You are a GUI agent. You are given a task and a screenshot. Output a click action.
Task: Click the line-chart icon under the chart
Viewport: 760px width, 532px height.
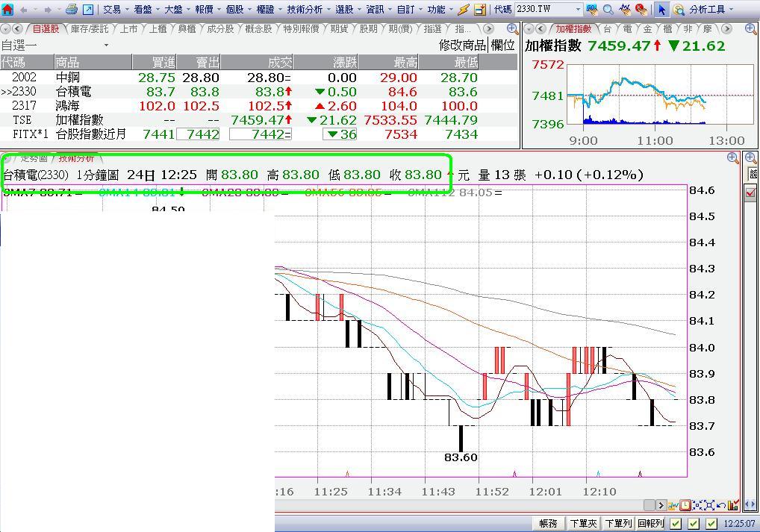(673, 505)
